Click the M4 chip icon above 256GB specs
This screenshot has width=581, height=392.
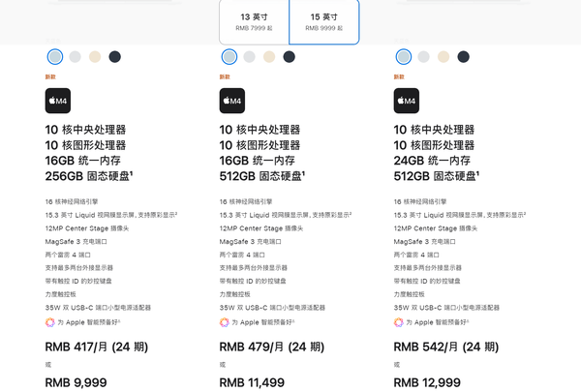(x=58, y=101)
